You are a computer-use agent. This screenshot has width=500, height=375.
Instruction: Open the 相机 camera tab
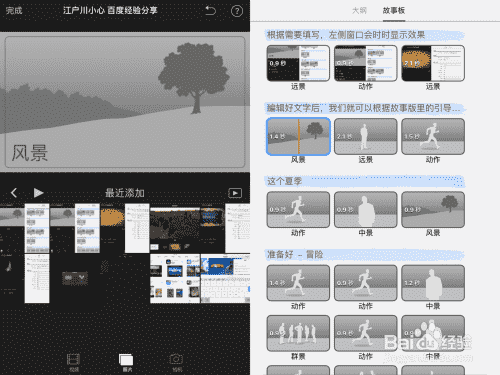point(176,363)
